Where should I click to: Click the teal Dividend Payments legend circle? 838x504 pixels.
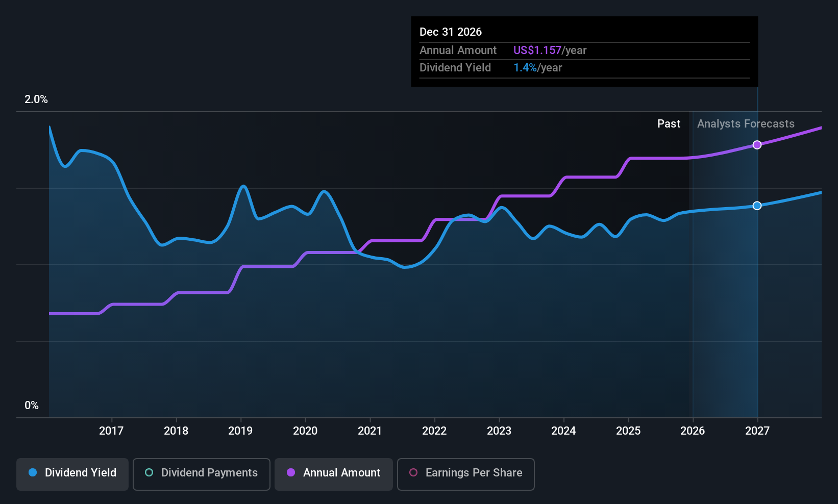point(149,473)
